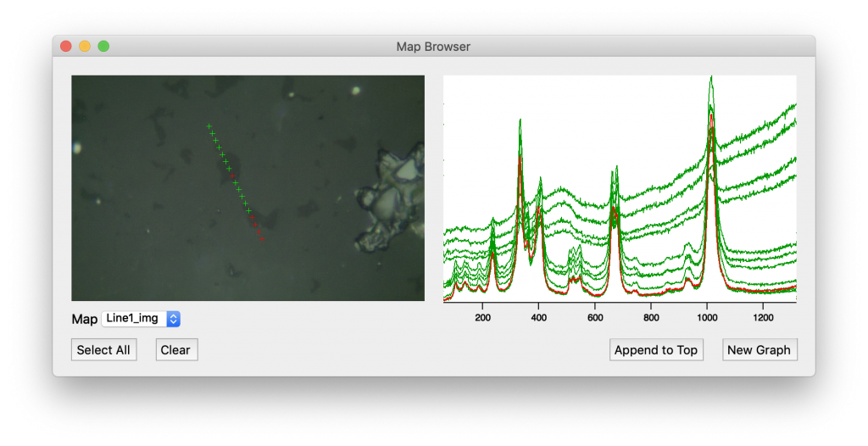Minimize the Map Browser window

pos(85,46)
